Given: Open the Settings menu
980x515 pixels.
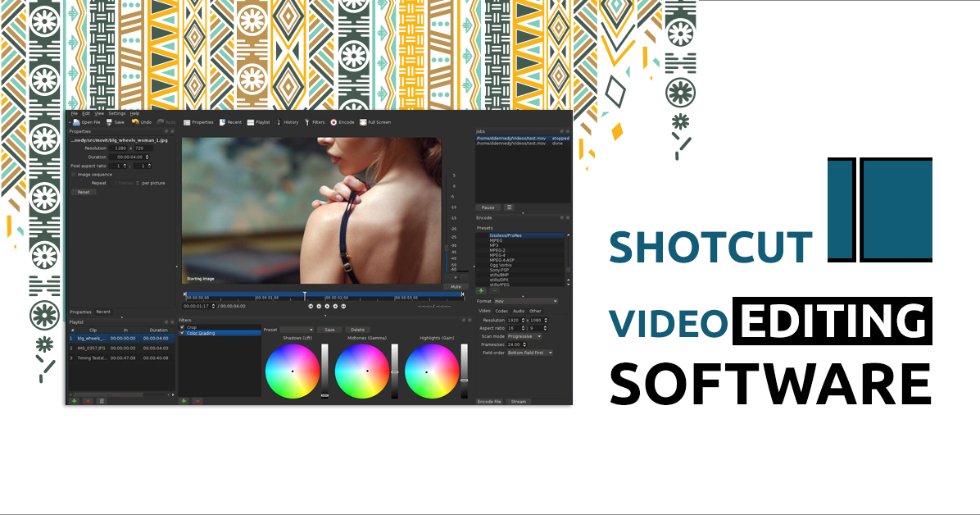Looking at the screenshot, I should click(x=117, y=114).
